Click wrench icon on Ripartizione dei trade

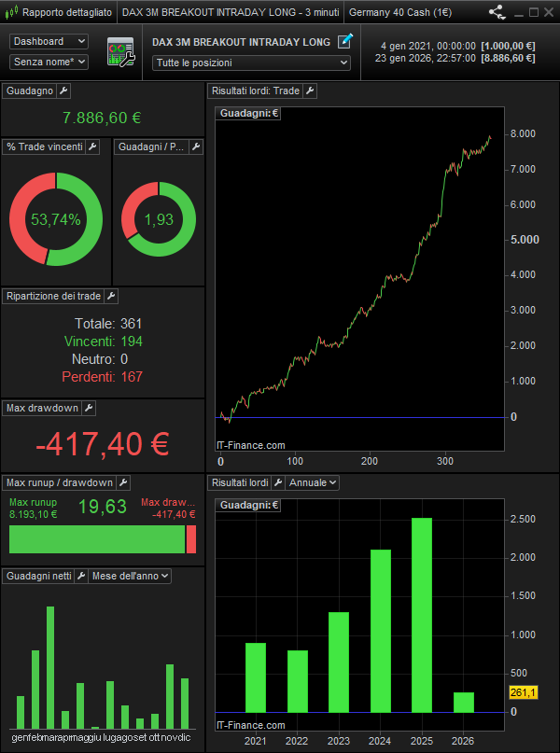click(x=111, y=296)
